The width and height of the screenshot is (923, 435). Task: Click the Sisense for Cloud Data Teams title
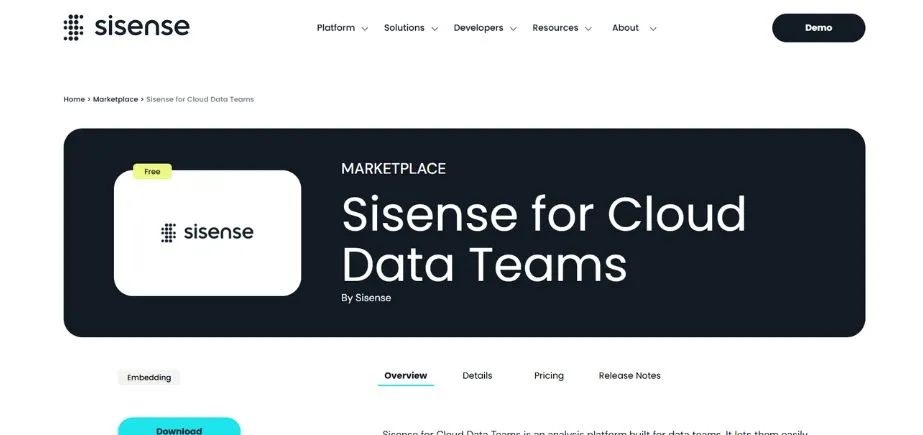[x=543, y=238]
